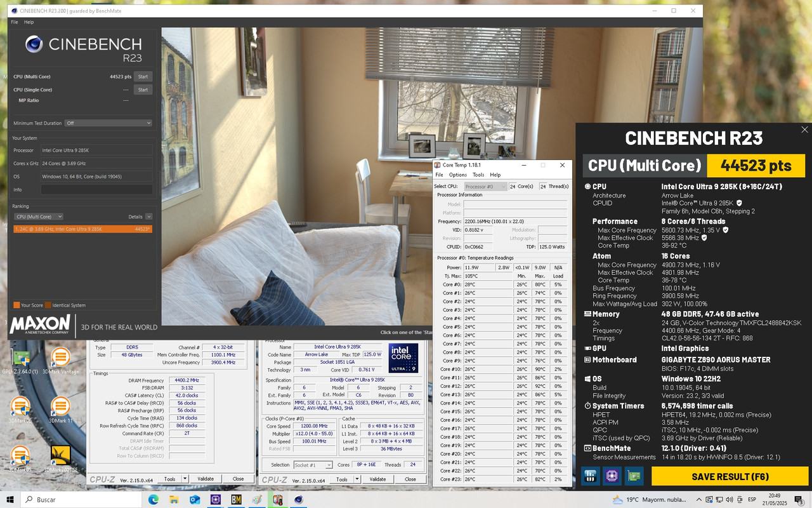This screenshot has height=508, width=812.
Task: Select the 3DMark 05 desktop icon
Action: pyautogui.click(x=20, y=458)
